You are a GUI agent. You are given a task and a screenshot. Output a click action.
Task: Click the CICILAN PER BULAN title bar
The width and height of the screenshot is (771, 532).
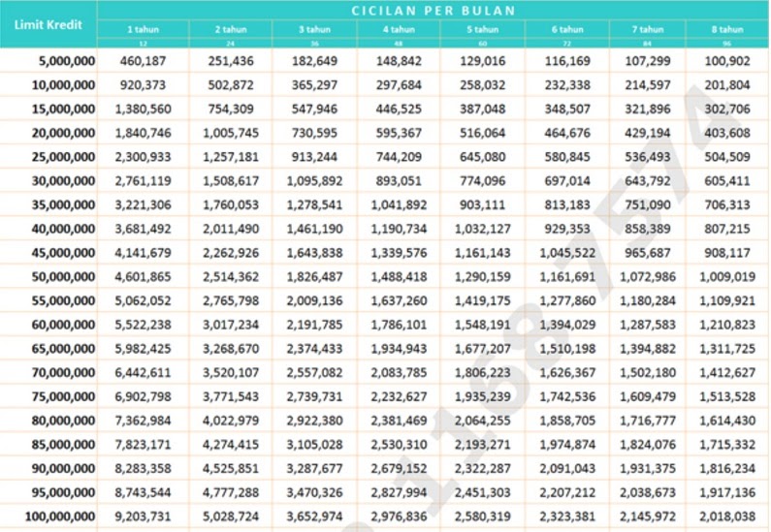pos(434,11)
